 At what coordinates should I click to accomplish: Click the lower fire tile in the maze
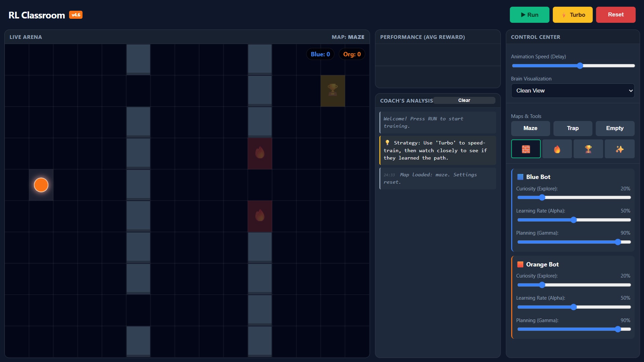point(260,216)
